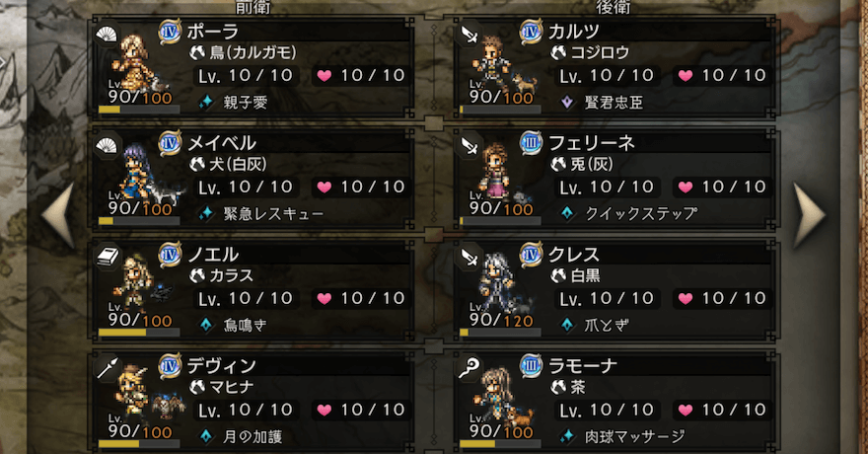Click ノエル's yellow experience progress bar
This screenshot has width=868, height=454.
139,333
